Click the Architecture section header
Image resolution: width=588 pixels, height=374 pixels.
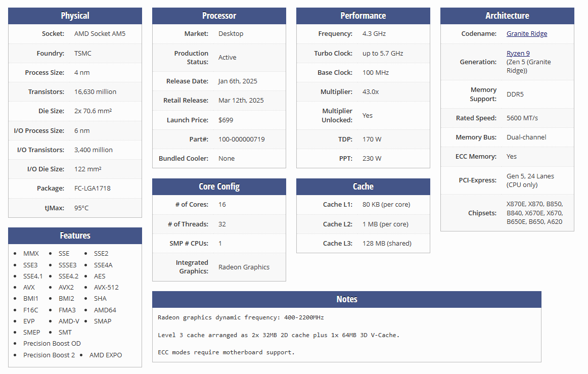click(x=507, y=16)
